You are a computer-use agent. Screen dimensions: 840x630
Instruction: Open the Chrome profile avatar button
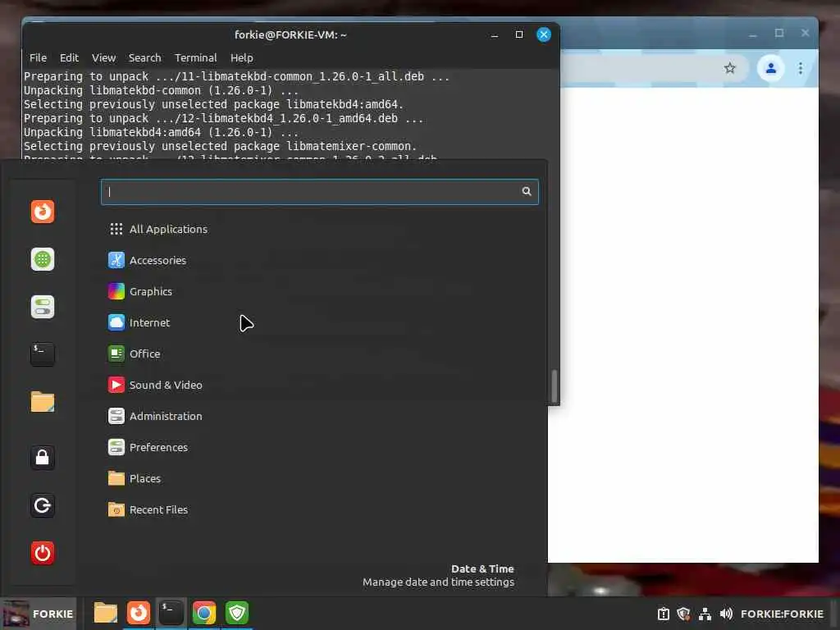[x=771, y=68]
